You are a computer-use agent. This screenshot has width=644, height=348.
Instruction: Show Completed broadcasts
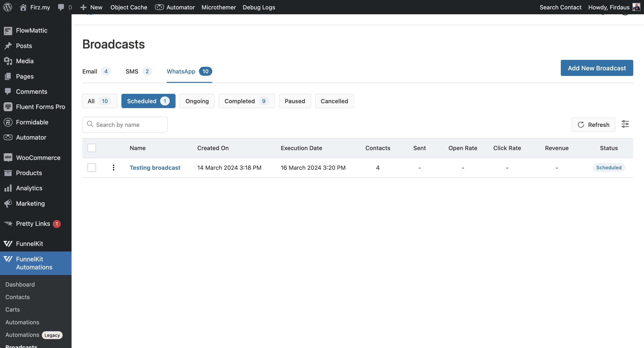coord(247,101)
